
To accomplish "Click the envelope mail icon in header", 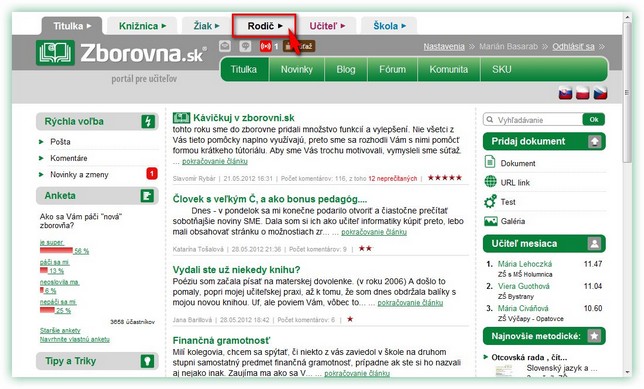I will [225, 46].
